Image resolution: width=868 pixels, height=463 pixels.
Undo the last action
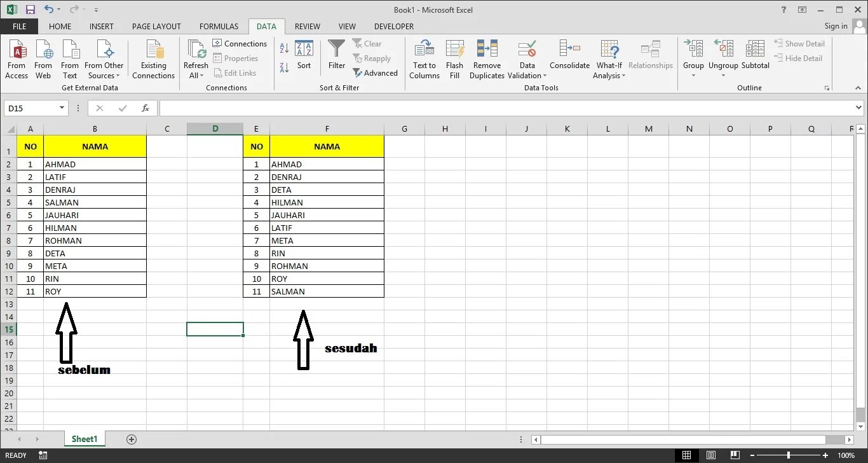tap(49, 10)
